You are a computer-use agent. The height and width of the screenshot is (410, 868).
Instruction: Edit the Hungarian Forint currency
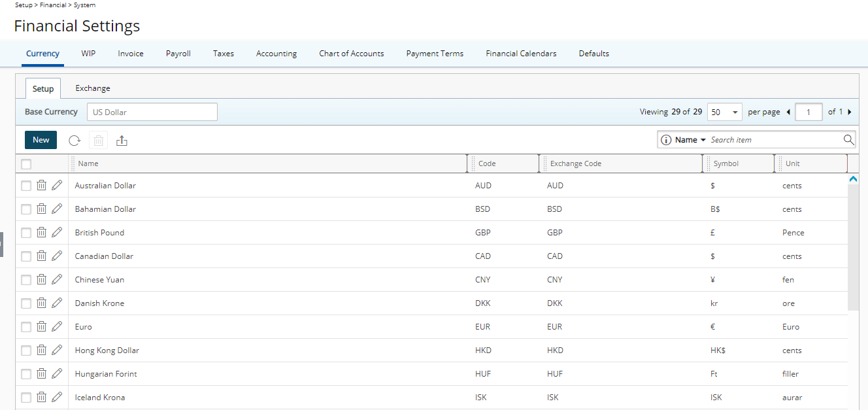click(x=57, y=374)
